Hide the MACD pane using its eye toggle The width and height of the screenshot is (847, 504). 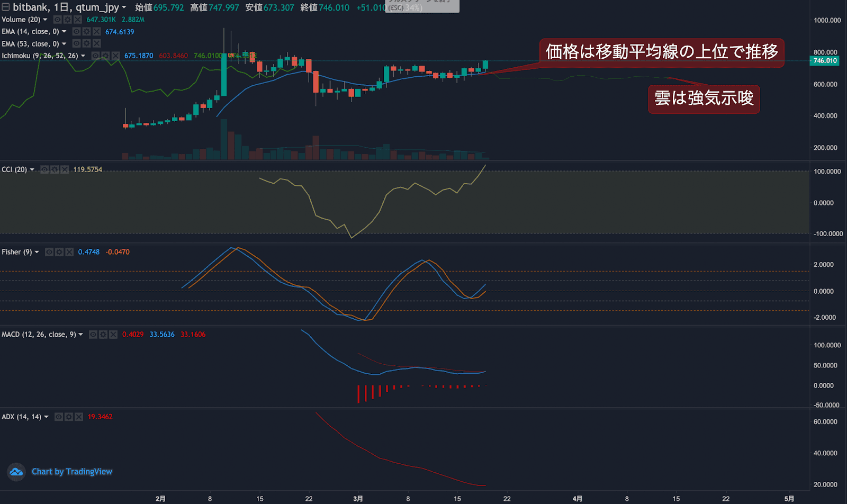coord(93,334)
